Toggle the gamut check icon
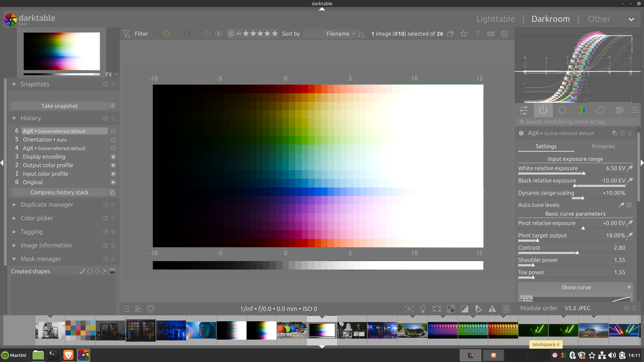644x362 pixels. [x=492, y=309]
